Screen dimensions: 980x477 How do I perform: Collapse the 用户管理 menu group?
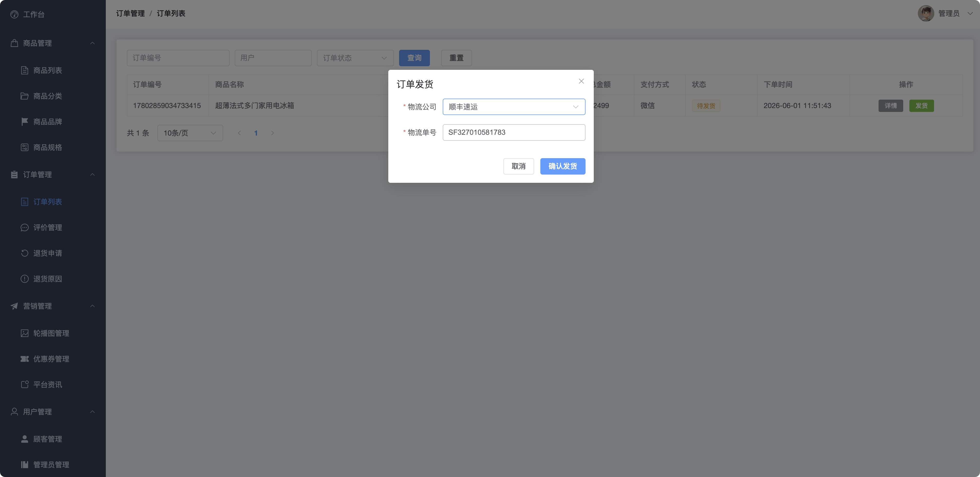[92, 412]
